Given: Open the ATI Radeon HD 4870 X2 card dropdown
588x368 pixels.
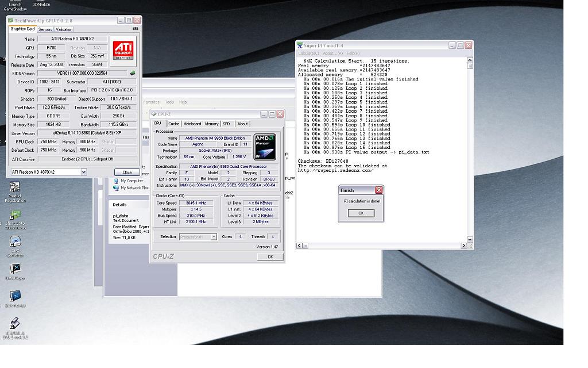Looking at the screenshot, I should pyautogui.click(x=84, y=172).
